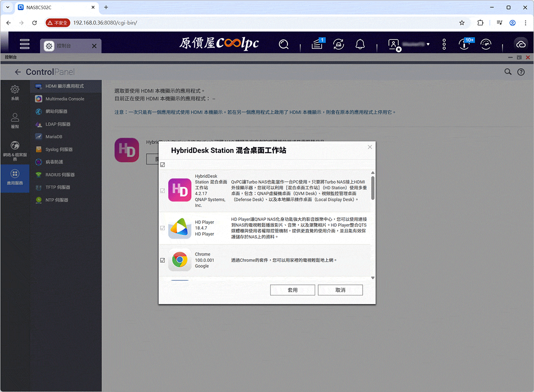Screen dimensions: 534x392
Task: Select the 系統 system category
Action: (x=15, y=92)
